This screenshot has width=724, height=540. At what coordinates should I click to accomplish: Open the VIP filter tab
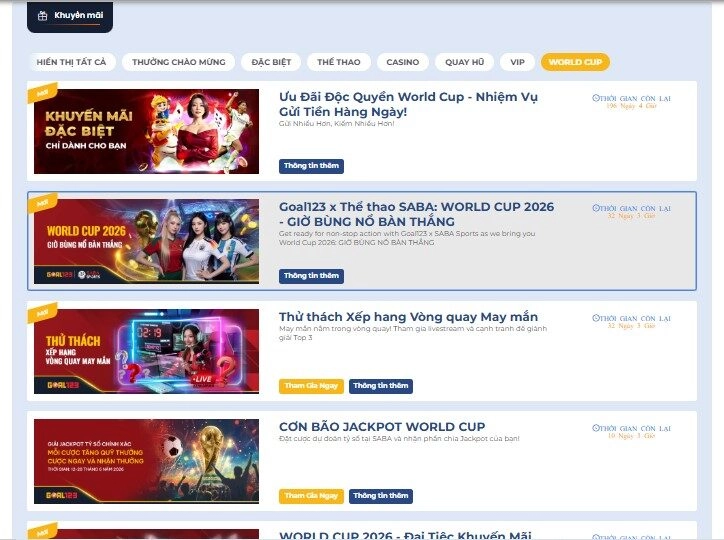[517, 62]
